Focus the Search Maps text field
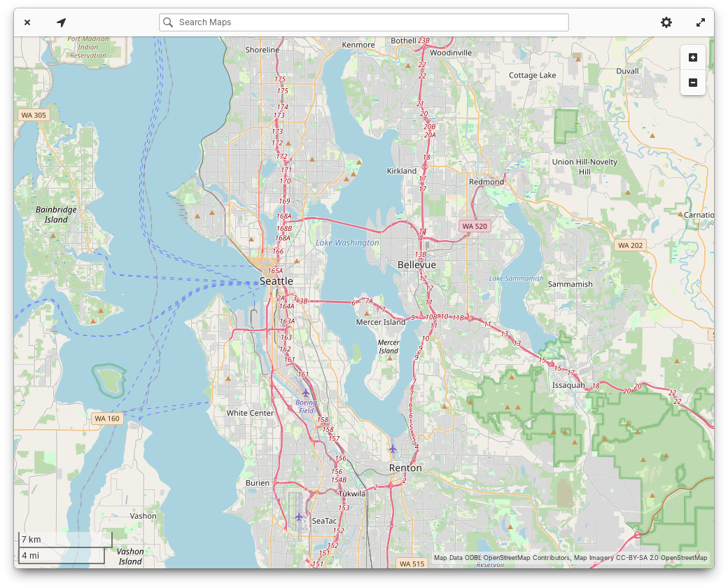728x588 pixels. click(371, 22)
